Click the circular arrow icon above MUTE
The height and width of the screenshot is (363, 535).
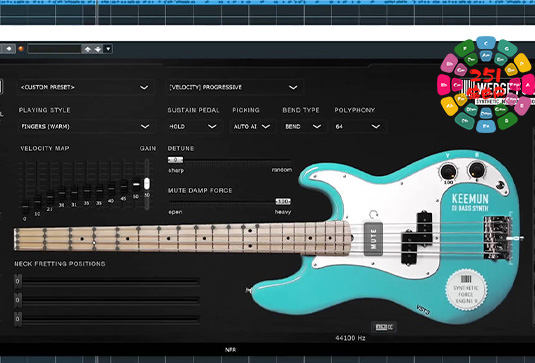374,215
